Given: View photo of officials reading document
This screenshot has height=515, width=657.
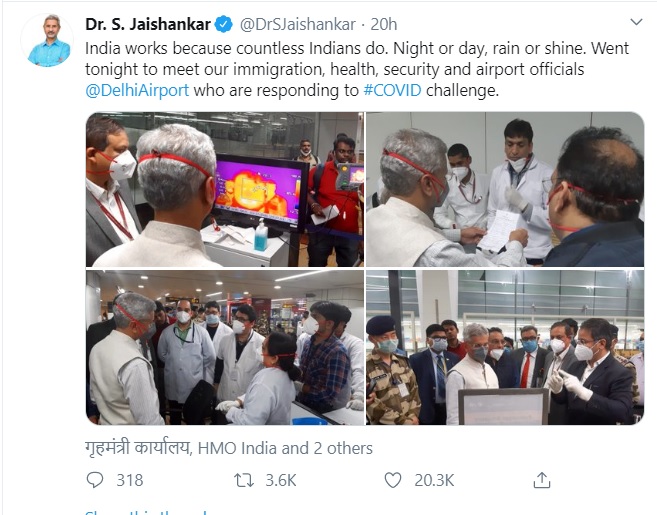Looking at the screenshot, I should (505, 189).
